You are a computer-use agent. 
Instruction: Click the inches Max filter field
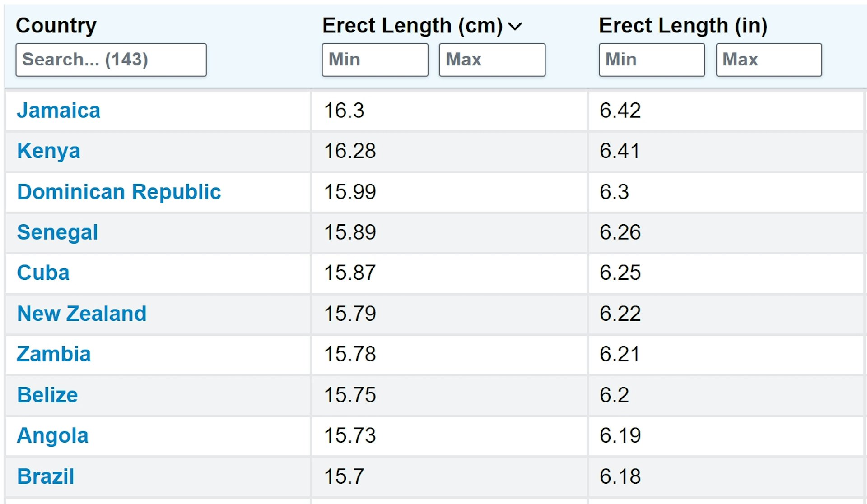pyautogui.click(x=769, y=60)
